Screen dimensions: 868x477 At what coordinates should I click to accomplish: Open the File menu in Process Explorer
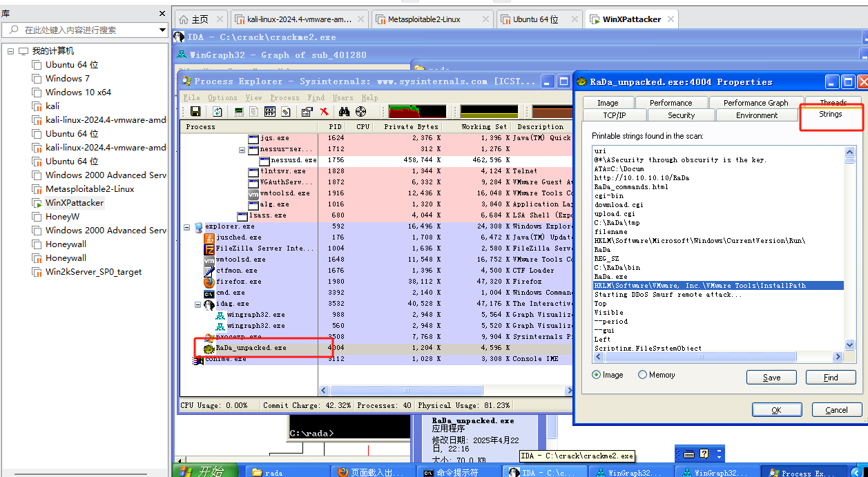(191, 98)
